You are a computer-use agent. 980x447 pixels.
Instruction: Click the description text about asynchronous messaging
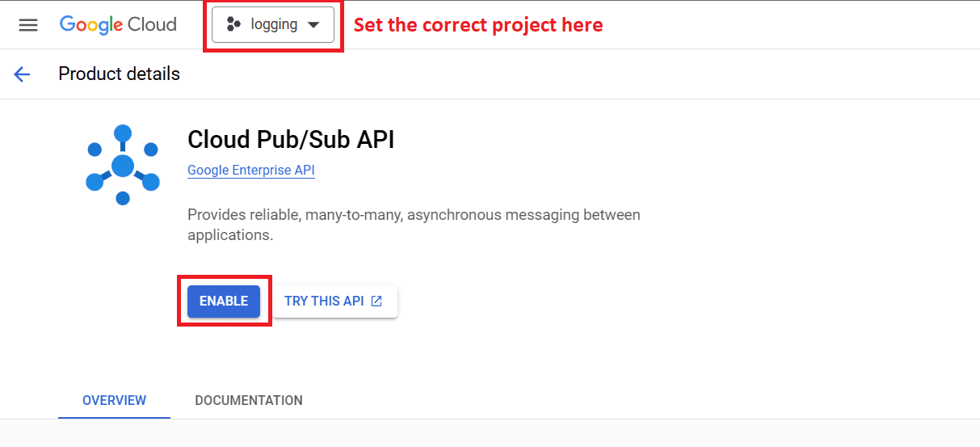[x=414, y=226]
